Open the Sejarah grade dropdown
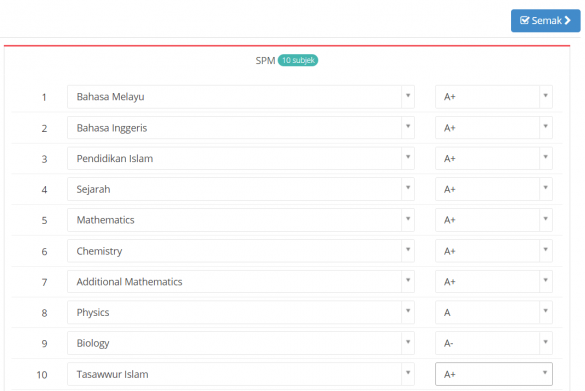The height and width of the screenshot is (391, 585). tap(494, 189)
